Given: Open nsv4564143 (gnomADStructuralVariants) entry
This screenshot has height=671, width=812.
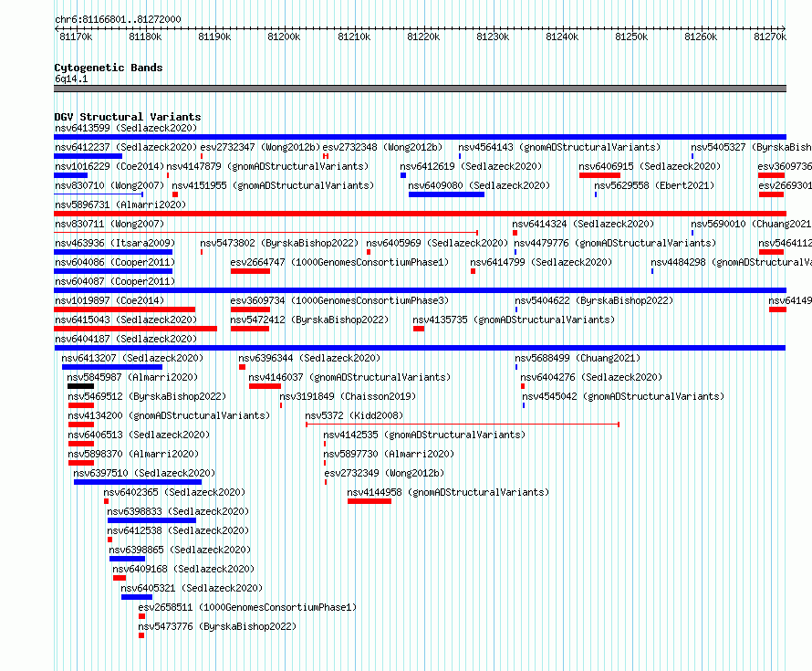Looking at the screenshot, I should click(559, 147).
